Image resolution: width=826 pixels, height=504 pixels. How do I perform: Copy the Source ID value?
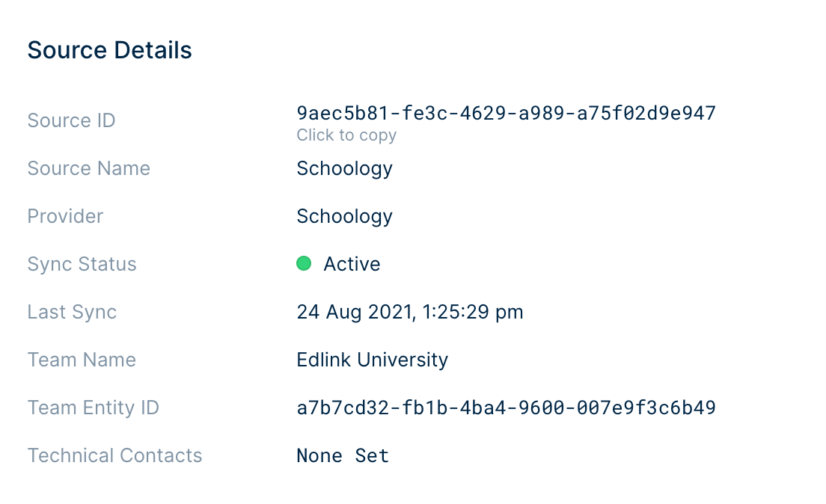pyautogui.click(x=507, y=113)
